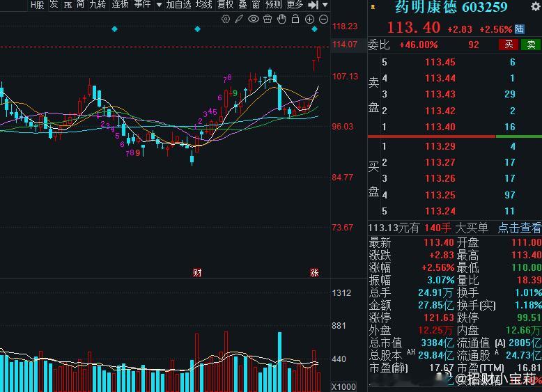Click the 涨停 price 121.63
Screen dimensions: 542x392
(x=438, y=317)
